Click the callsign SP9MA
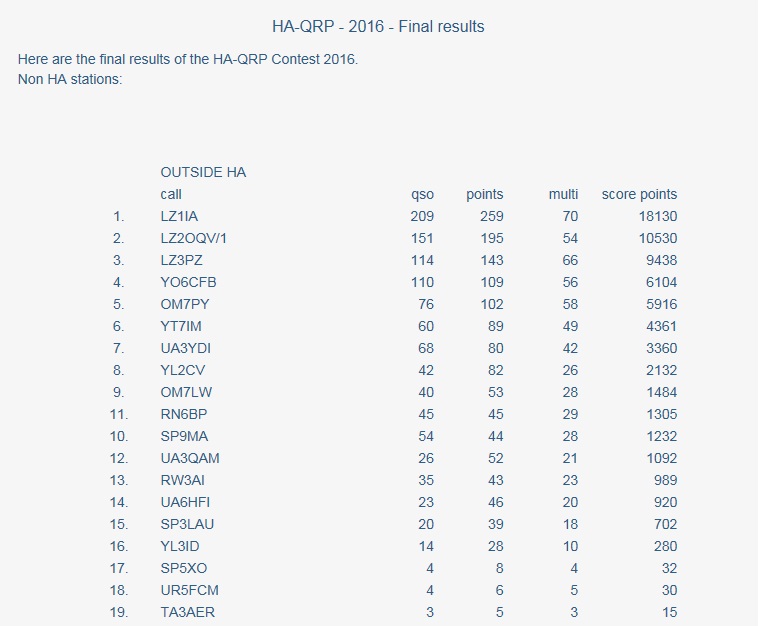 tap(184, 436)
